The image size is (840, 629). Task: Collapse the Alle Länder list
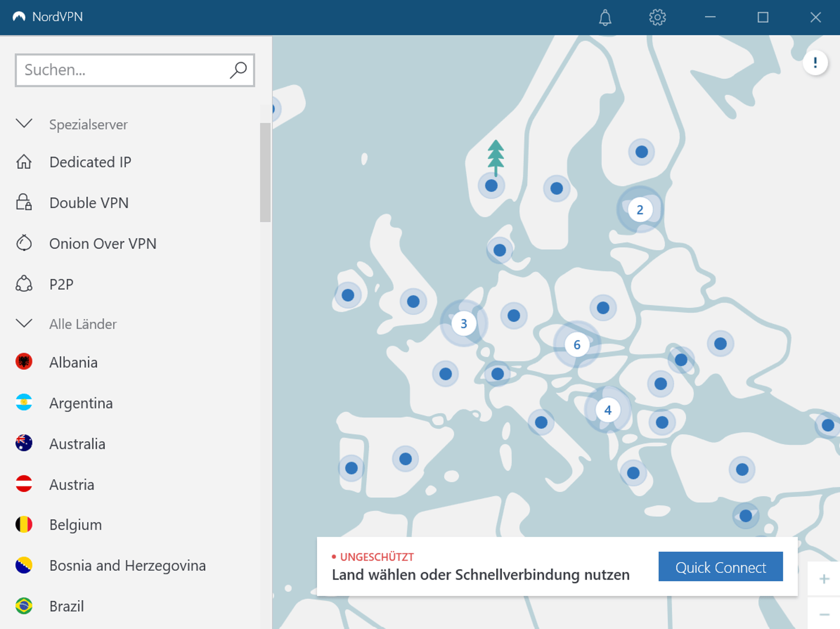click(x=23, y=323)
